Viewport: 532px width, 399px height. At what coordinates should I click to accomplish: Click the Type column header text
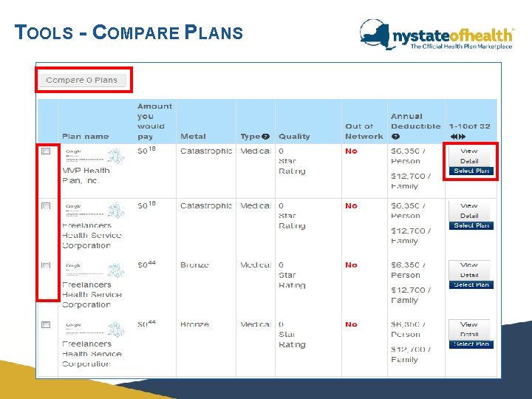[x=250, y=137]
